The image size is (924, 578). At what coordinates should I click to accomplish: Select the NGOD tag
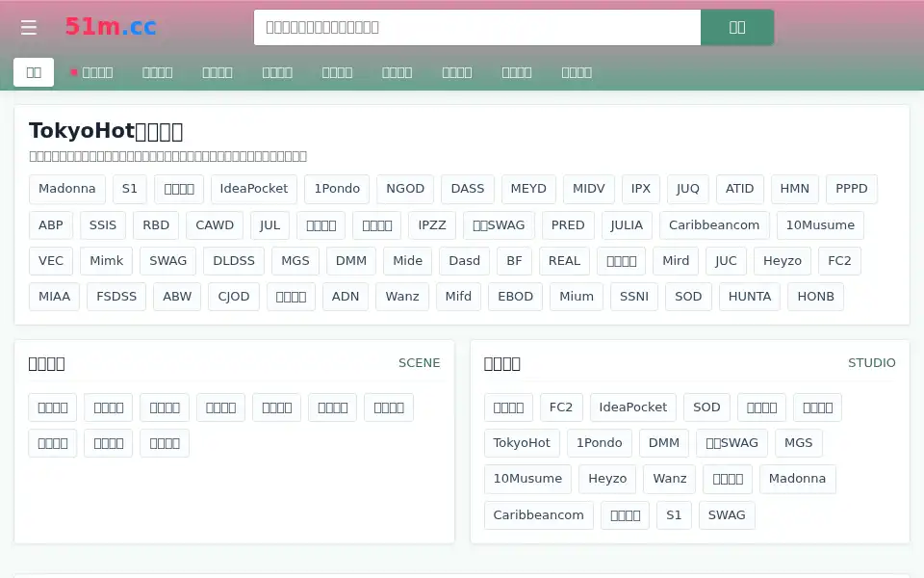tap(405, 189)
